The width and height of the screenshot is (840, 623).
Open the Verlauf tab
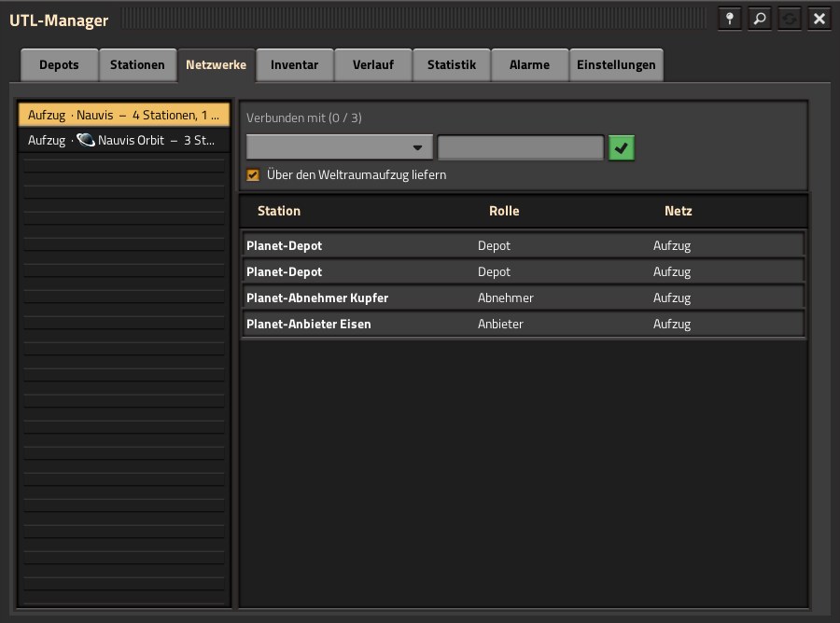click(372, 64)
